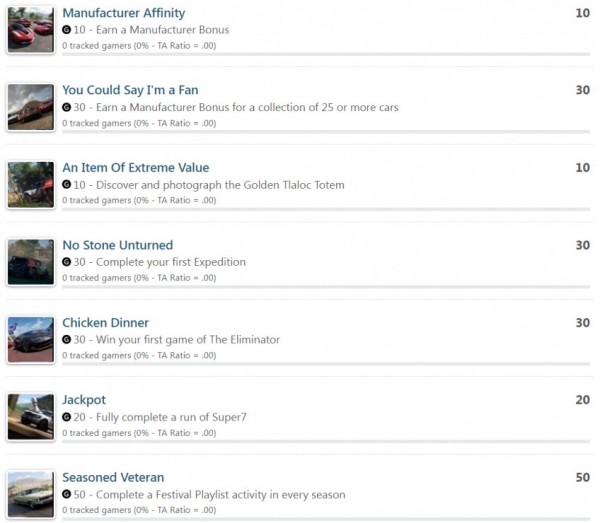Click the gamerscore icon beside The Eliminator description
Screen dimensions: 600x523
(67, 340)
